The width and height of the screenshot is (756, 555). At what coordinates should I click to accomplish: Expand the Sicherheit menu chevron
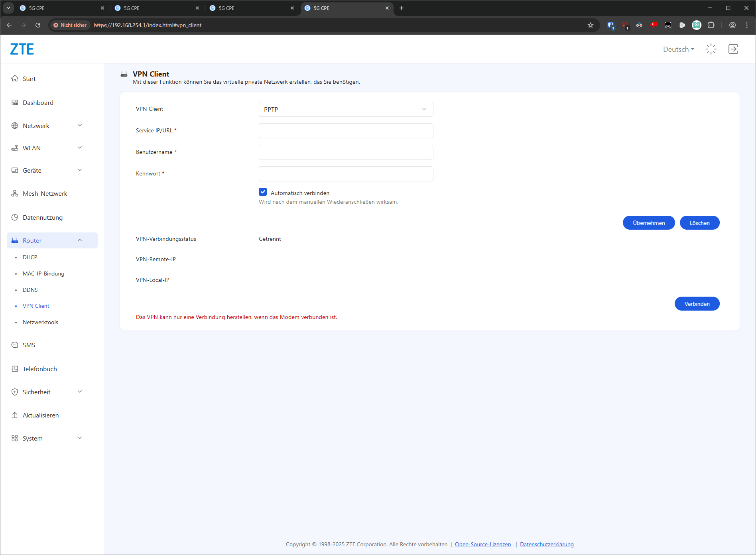pos(80,392)
